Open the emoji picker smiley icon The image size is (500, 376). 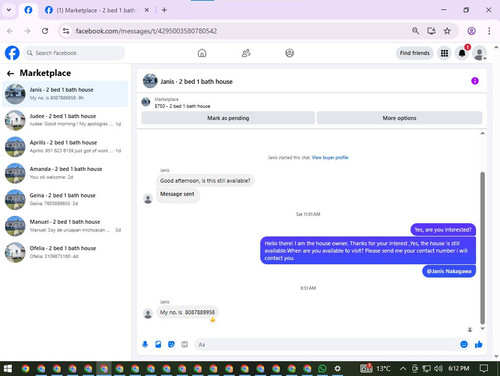pyautogui.click(x=464, y=344)
